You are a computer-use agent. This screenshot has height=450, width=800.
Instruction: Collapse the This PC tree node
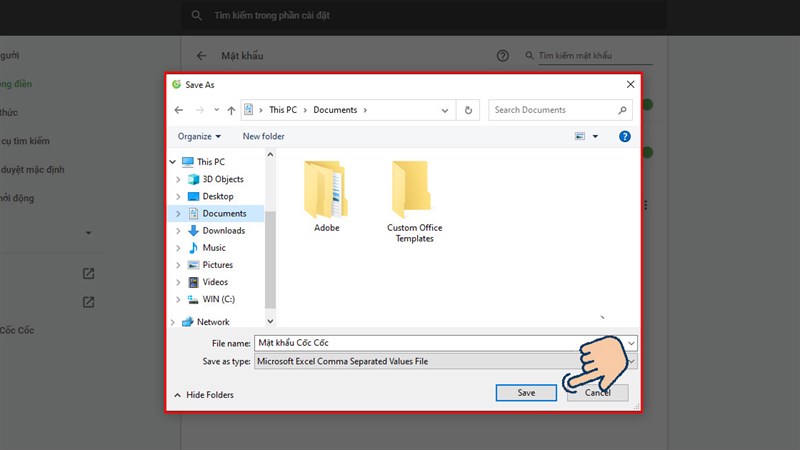(x=173, y=162)
